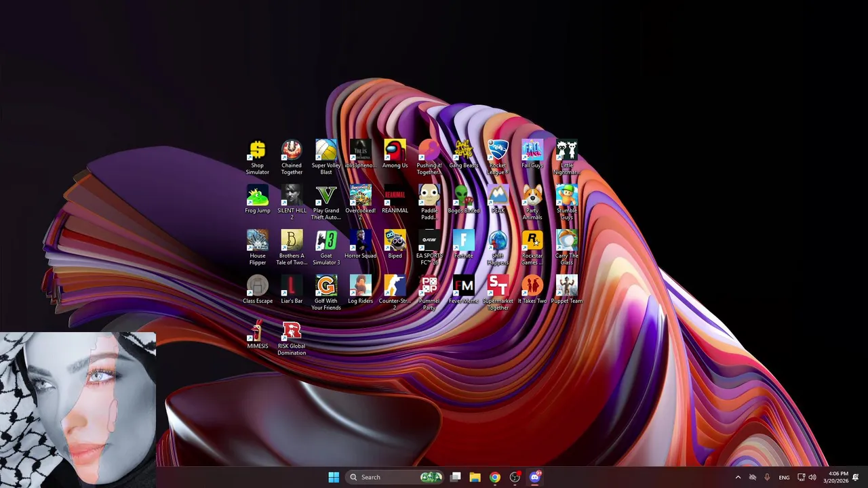Screen dimensions: 868x488
Task: Select the MIMESIS chicken icon
Action: [257, 335]
